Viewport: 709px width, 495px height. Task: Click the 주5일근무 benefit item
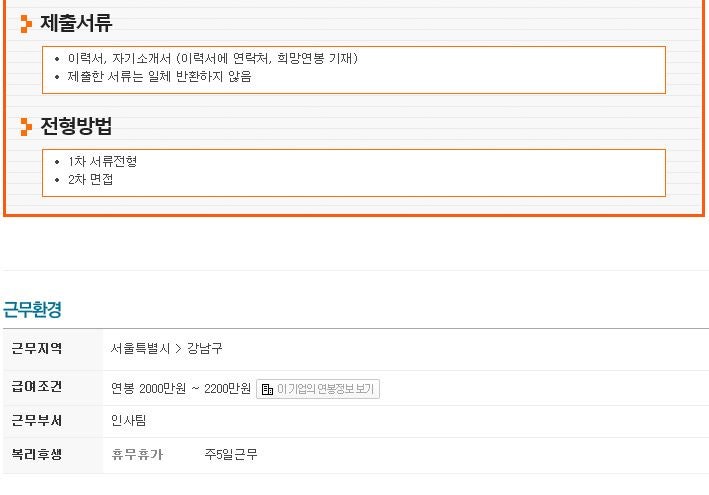point(231,454)
